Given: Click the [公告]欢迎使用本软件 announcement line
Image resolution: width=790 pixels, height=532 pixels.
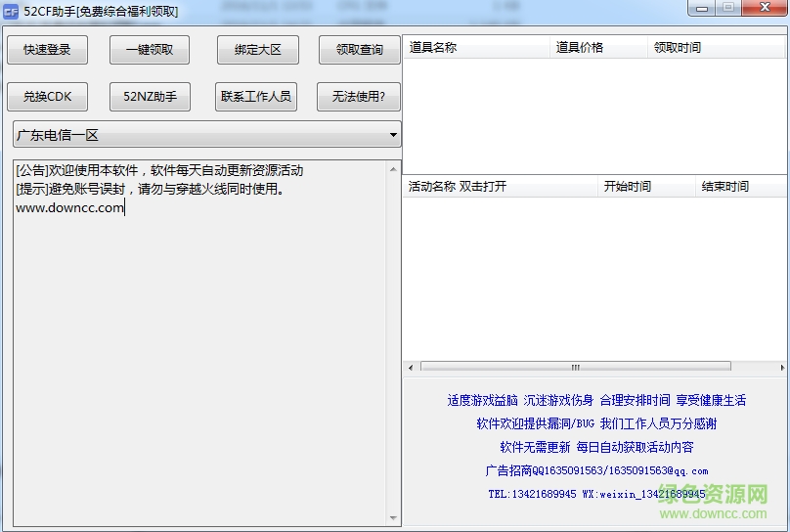Looking at the screenshot, I should tap(159, 170).
